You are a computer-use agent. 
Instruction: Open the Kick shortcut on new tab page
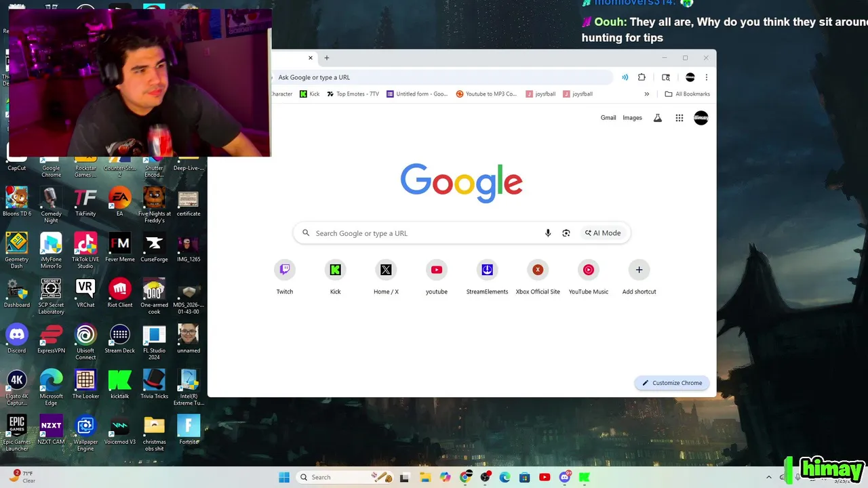[x=335, y=270]
